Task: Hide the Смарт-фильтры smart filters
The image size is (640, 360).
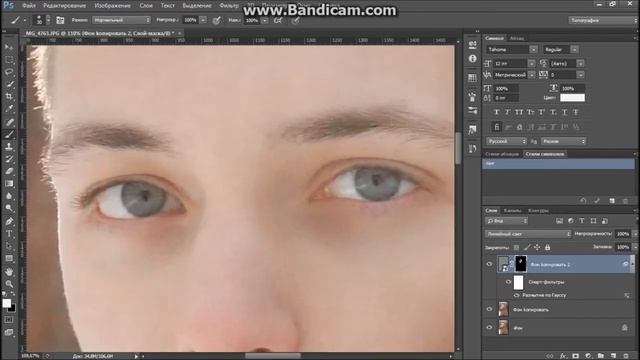Action: (x=508, y=282)
